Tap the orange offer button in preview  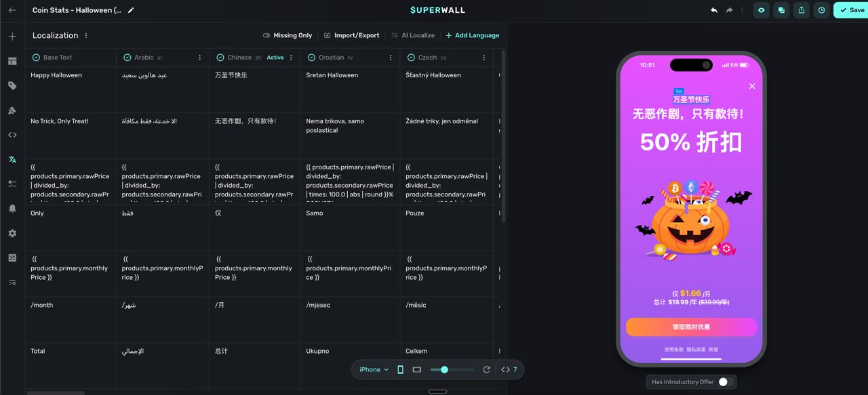691,327
